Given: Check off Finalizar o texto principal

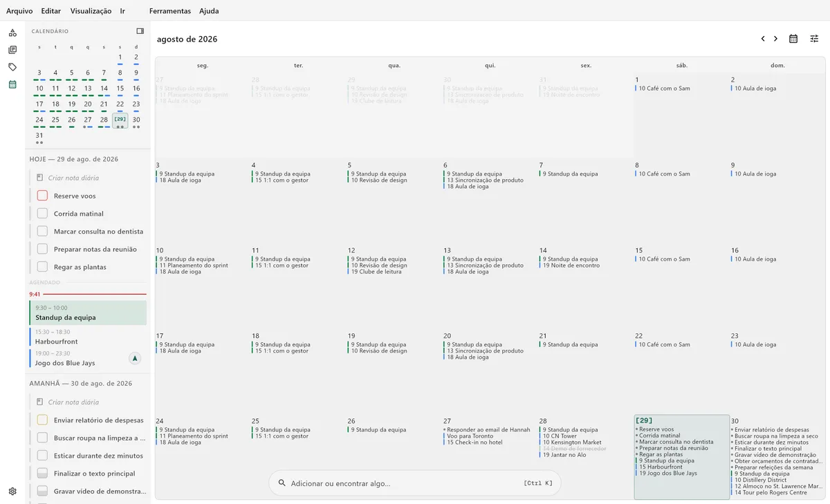Looking at the screenshot, I should tap(42, 474).
